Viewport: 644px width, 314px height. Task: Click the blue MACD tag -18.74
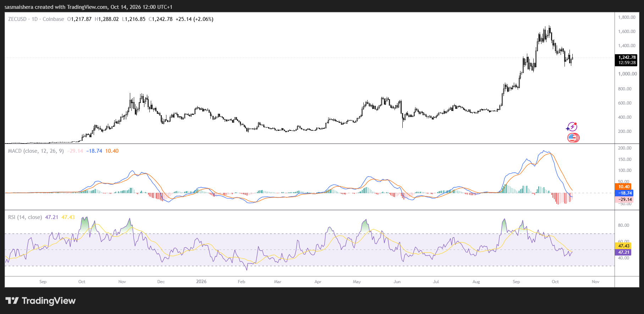tap(624, 193)
